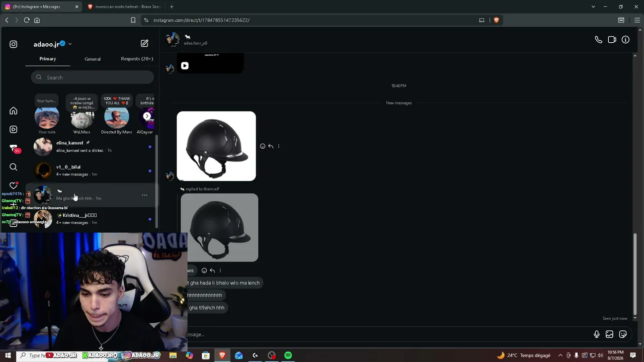The image size is (644, 362).
Task: Open the replied grey helmet image
Action: point(219,228)
